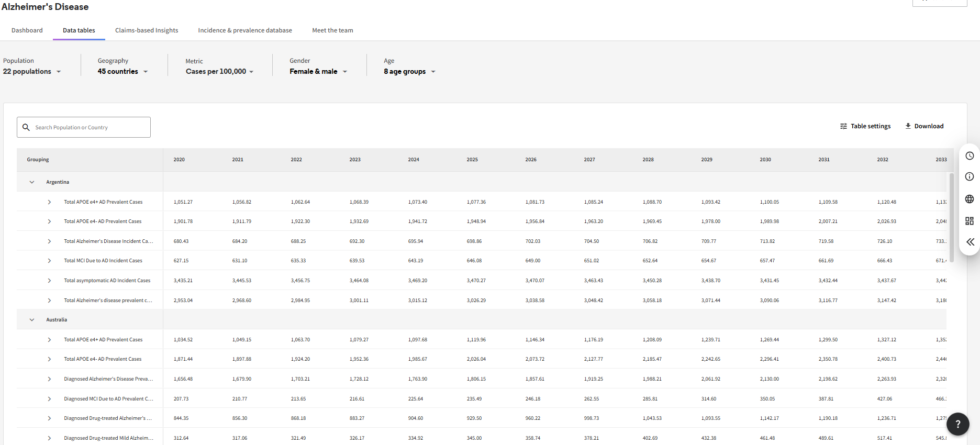
Task: Open the grid widgets icon in sidebar
Action: pyautogui.click(x=970, y=221)
